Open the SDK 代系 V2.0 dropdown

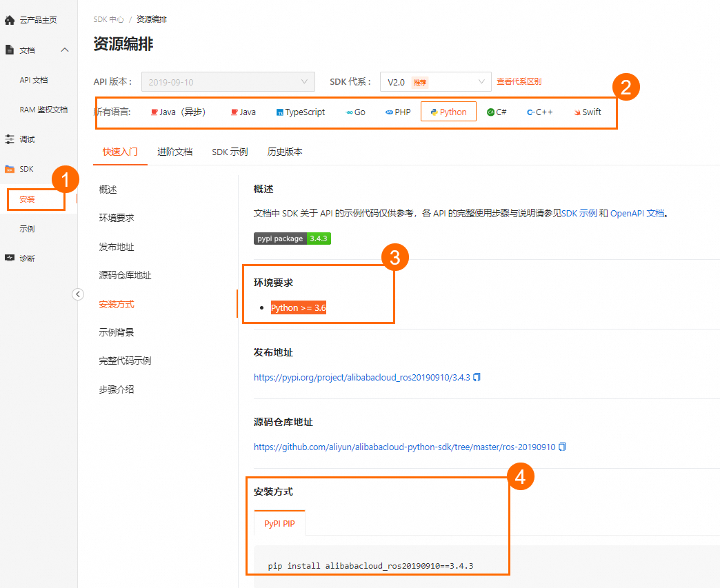tap(435, 82)
